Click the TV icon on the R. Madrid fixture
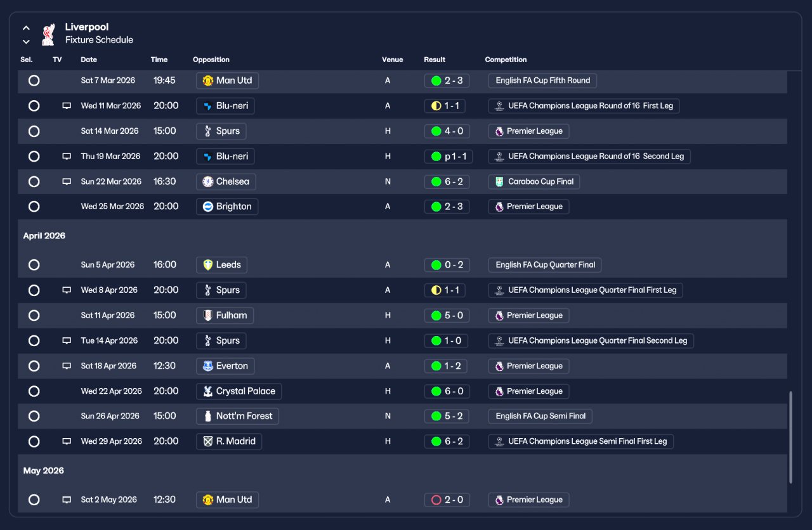This screenshot has height=530, width=812. tap(67, 441)
